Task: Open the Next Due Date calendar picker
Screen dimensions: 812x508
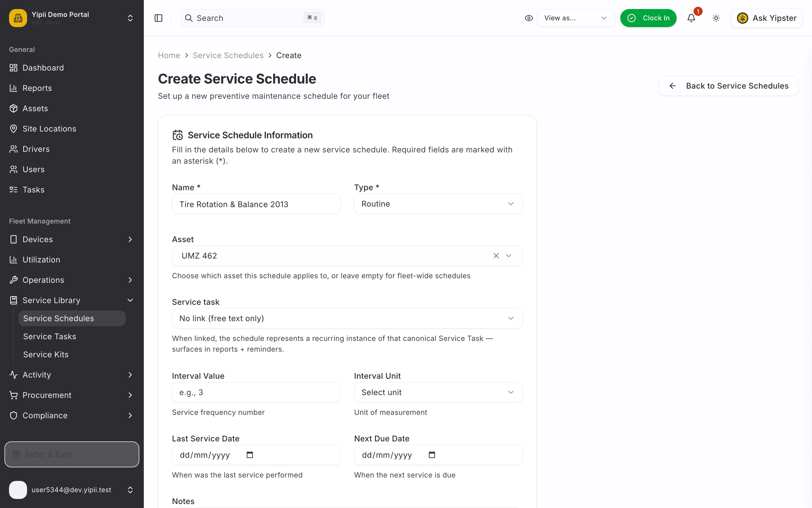Action: [x=432, y=455]
